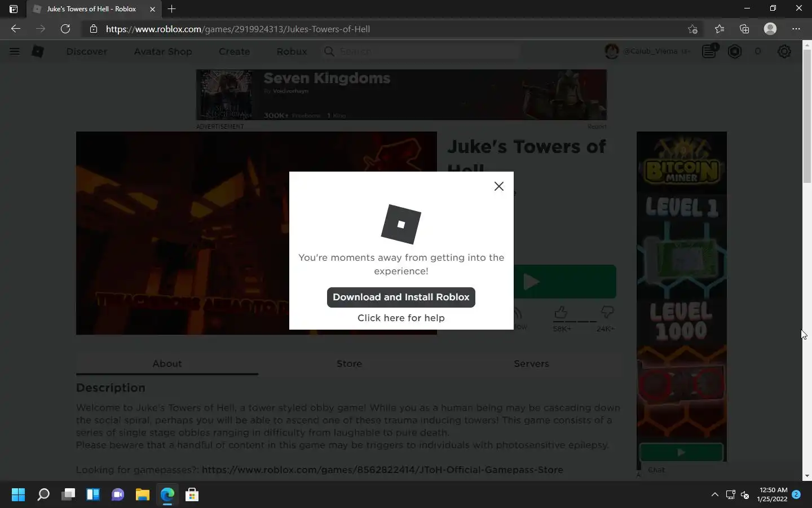Report the Seven Kingdoms advertisement
Image resolution: width=812 pixels, height=508 pixels.
coord(597,126)
